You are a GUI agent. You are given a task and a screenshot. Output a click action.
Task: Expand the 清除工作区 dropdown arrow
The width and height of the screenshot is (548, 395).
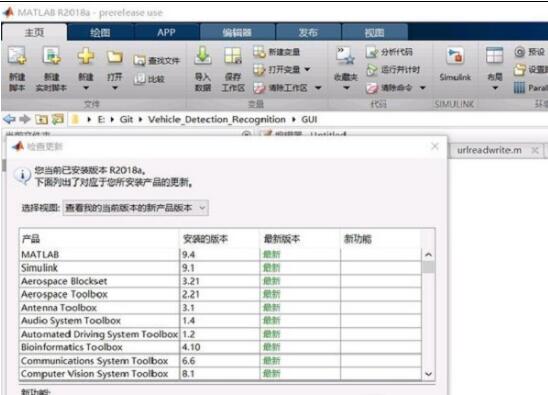pyautogui.click(x=318, y=88)
